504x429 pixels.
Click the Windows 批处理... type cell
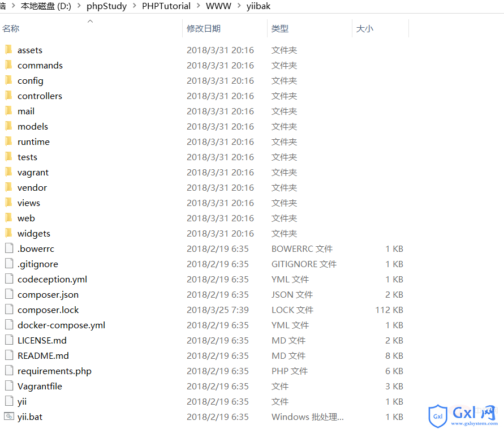coord(307,417)
